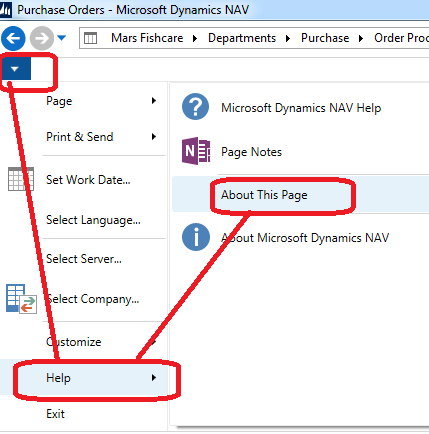Click the question mark help icon
429x434 pixels.
pyautogui.click(x=196, y=107)
